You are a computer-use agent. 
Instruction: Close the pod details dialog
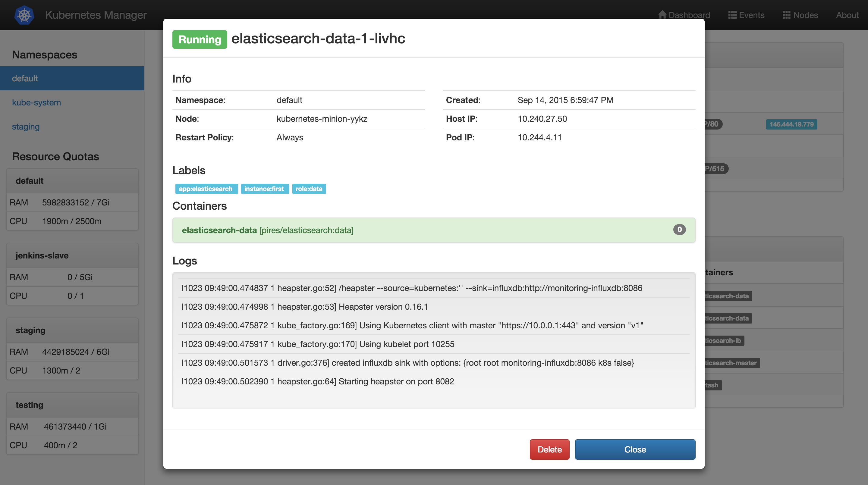click(635, 449)
